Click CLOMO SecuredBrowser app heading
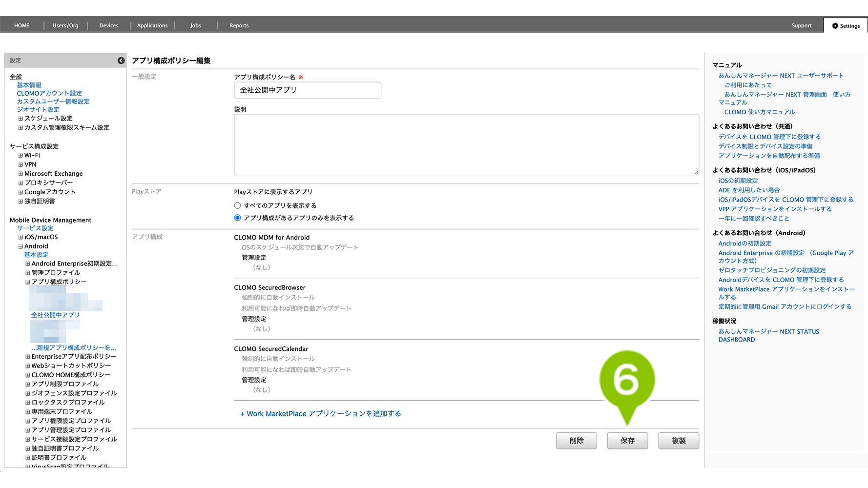Image resolution: width=868 pixels, height=488 pixels. coord(269,287)
